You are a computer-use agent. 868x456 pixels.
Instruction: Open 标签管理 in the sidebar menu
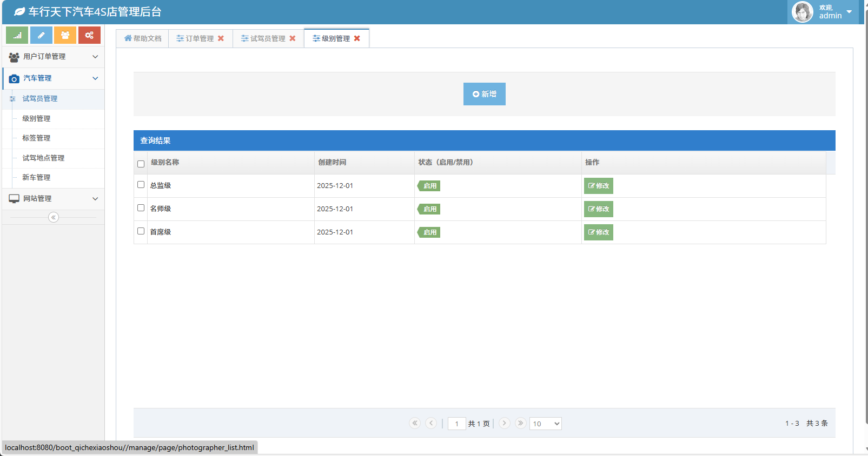tap(36, 138)
